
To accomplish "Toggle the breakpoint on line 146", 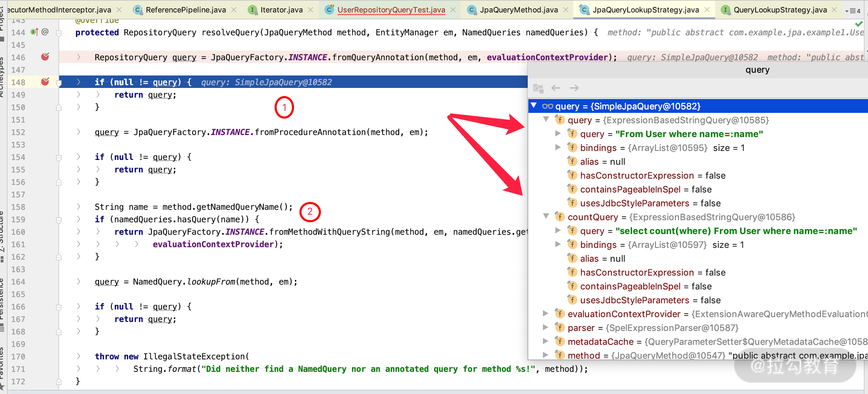I will point(45,57).
